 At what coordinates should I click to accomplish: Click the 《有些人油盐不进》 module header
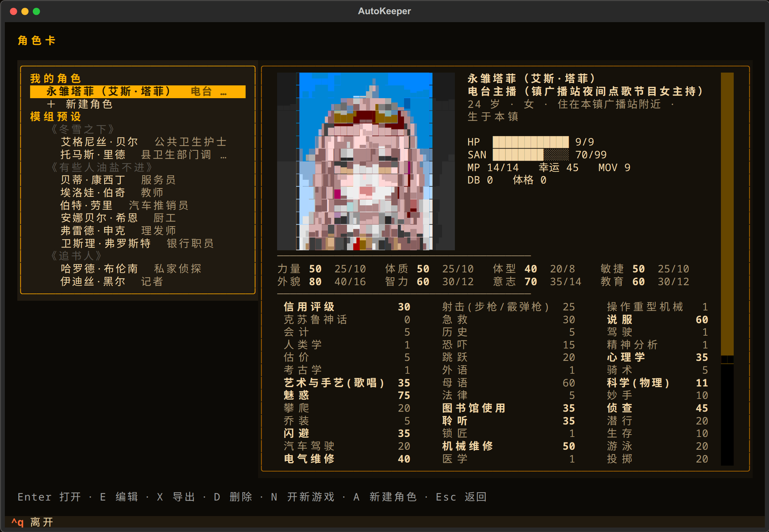pyautogui.click(x=102, y=167)
